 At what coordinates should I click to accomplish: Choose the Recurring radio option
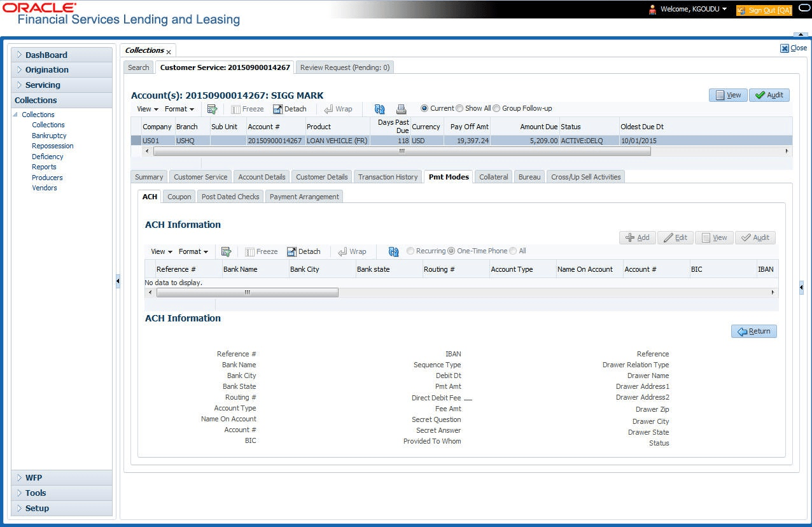(x=410, y=251)
